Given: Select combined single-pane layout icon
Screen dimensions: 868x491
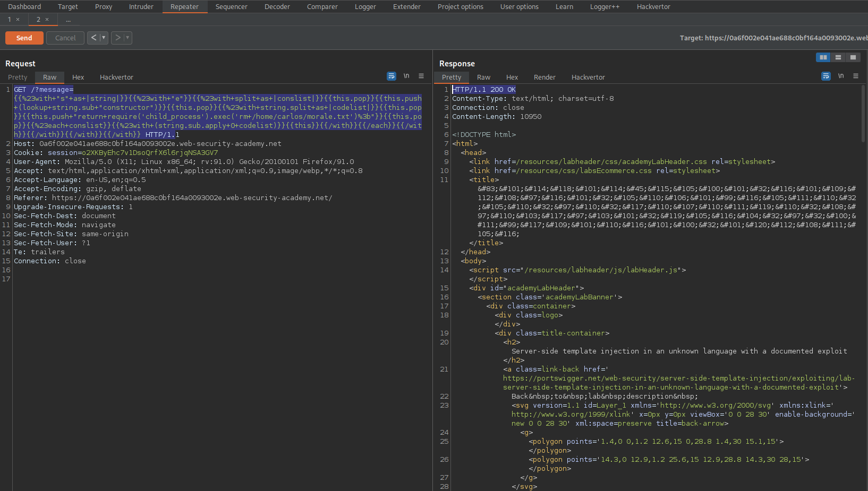Looking at the screenshot, I should [x=853, y=57].
